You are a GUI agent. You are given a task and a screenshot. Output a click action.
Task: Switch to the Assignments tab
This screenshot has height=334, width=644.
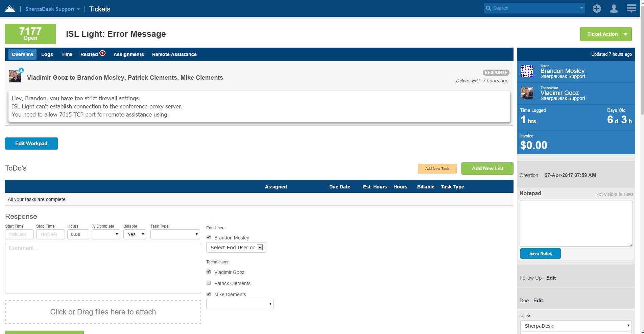click(x=128, y=54)
